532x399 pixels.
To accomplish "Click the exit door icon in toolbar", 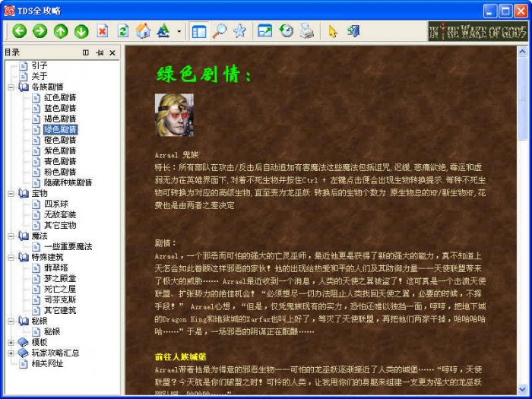I will [353, 31].
